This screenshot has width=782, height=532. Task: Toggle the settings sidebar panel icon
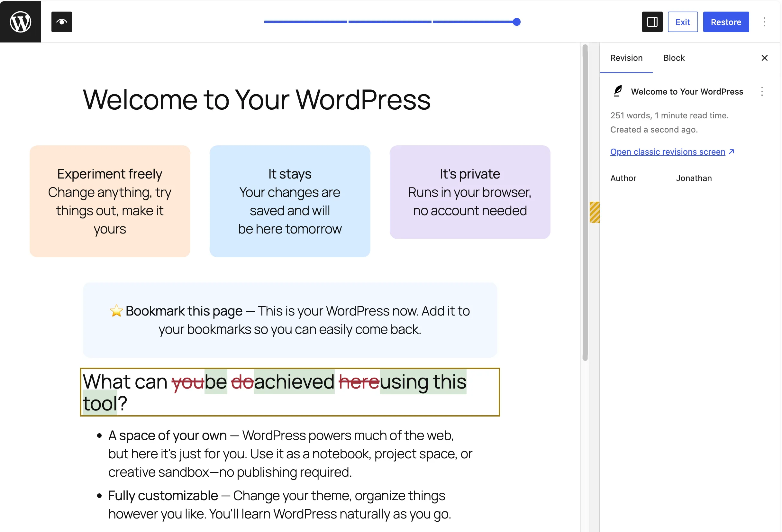coord(652,22)
